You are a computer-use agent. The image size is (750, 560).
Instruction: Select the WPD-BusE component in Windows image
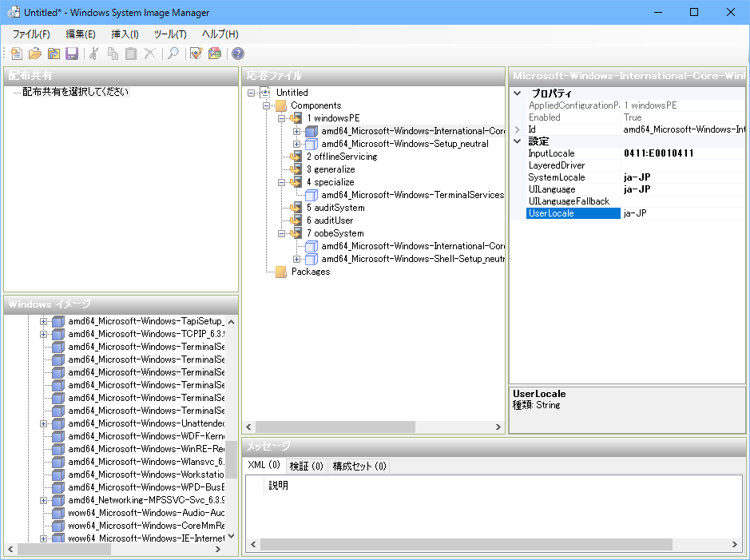click(x=146, y=488)
